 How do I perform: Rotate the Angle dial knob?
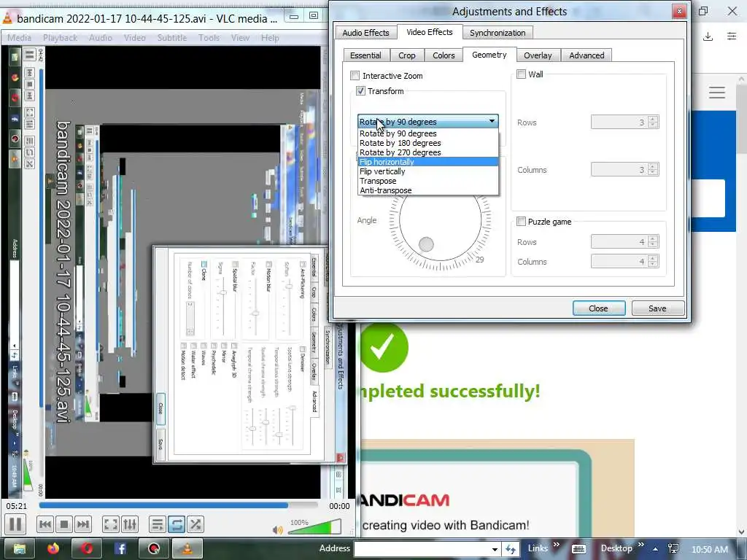point(426,244)
